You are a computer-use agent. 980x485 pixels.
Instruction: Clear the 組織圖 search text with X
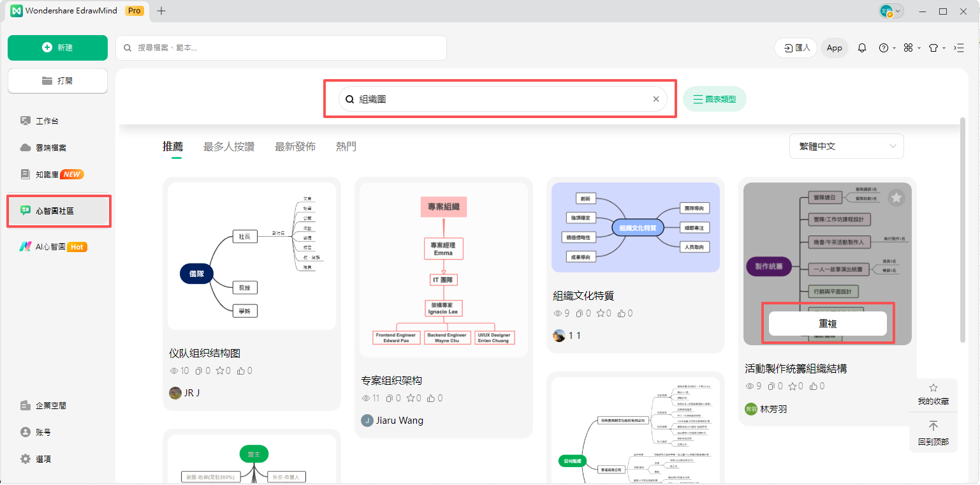click(656, 99)
